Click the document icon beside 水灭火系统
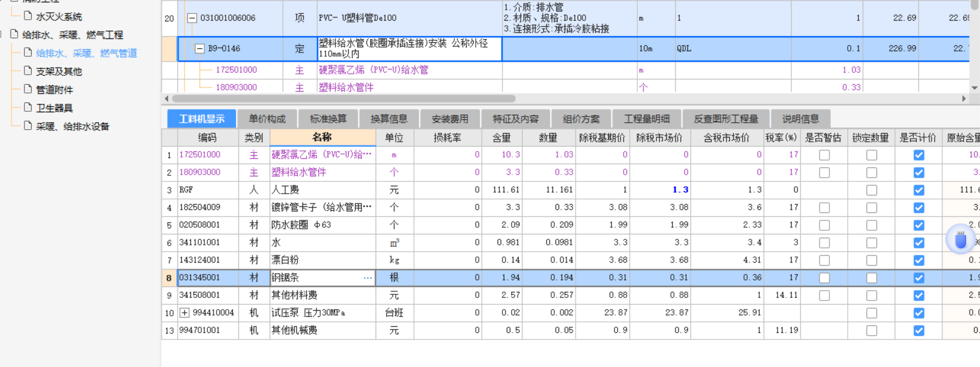980x367 pixels. (27, 16)
